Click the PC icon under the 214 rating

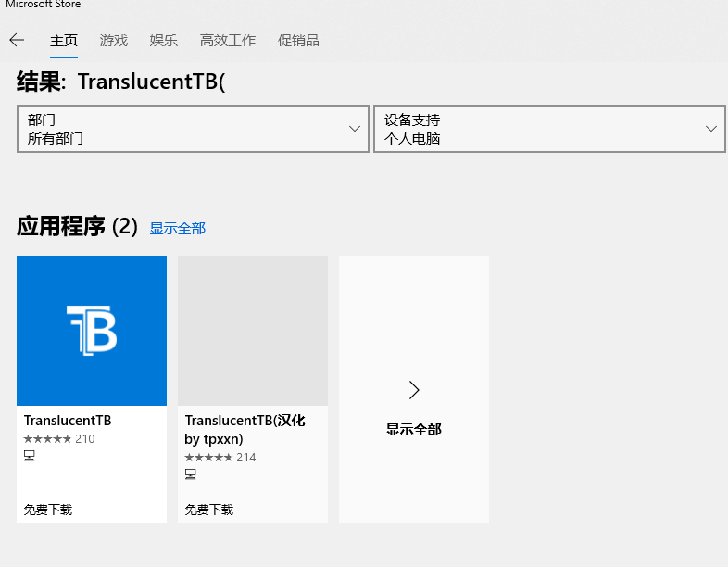pos(191,474)
